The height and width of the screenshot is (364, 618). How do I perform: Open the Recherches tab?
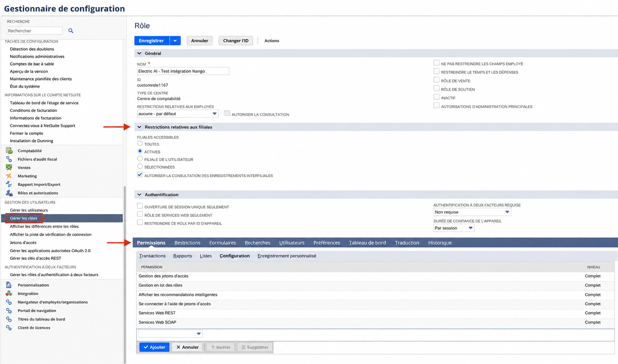[257, 243]
